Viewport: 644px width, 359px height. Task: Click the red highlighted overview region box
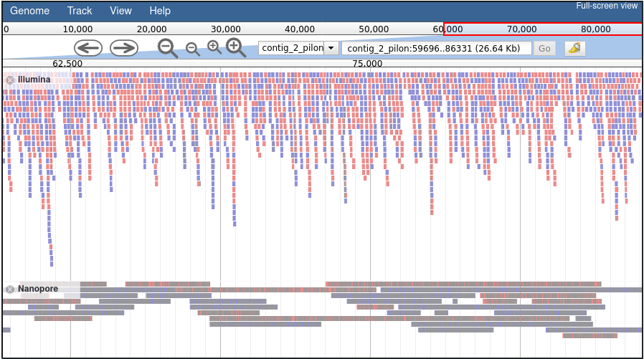point(543,29)
